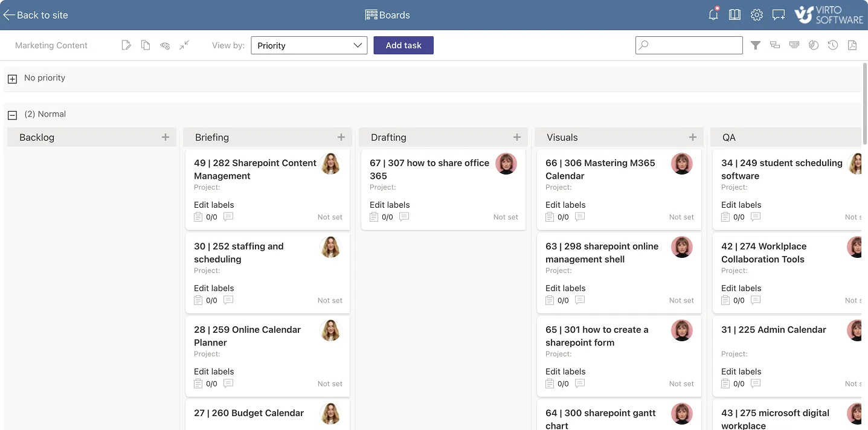Image resolution: width=868 pixels, height=430 pixels.
Task: Open the View by priority dropdown
Action: pos(309,45)
